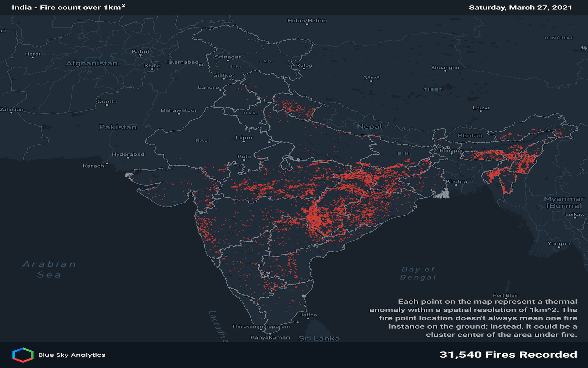Click the Arabian Sea label
The image size is (588, 368).
pos(49,269)
